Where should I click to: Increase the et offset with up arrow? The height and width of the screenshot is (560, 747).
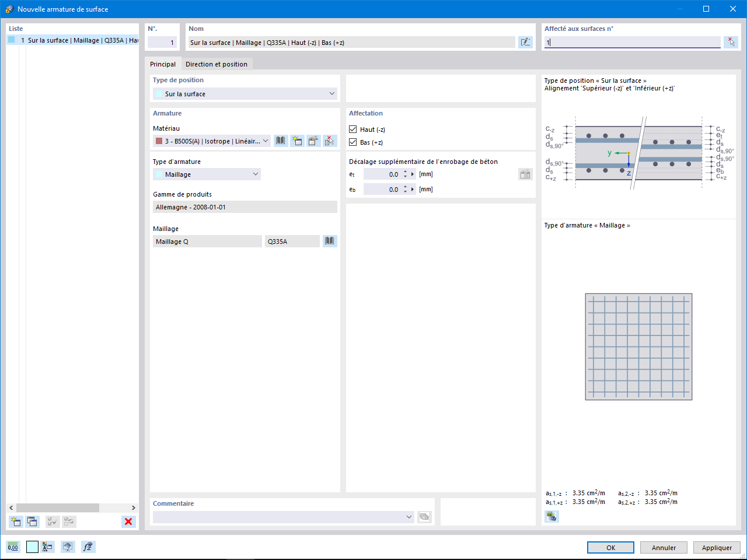[405, 171]
